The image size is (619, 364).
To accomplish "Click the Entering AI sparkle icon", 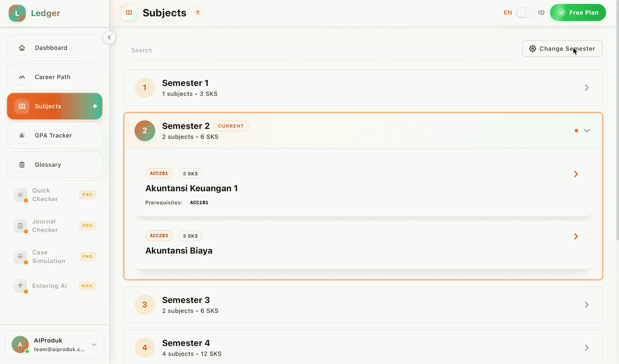I will [x=20, y=286].
